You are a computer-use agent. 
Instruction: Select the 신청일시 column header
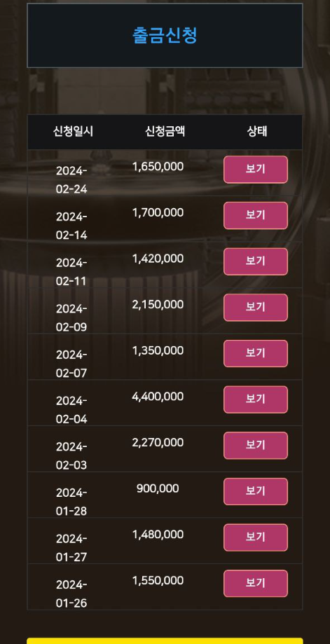(73, 132)
